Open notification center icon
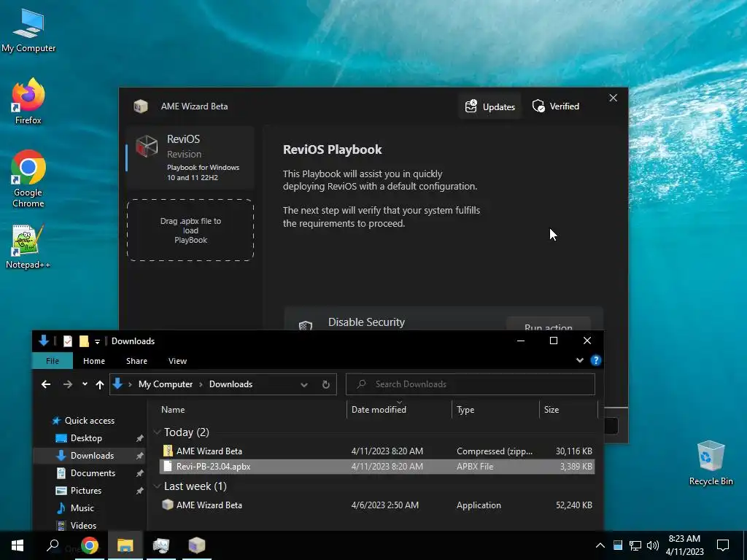This screenshot has height=560, width=747. pyautogui.click(x=723, y=545)
